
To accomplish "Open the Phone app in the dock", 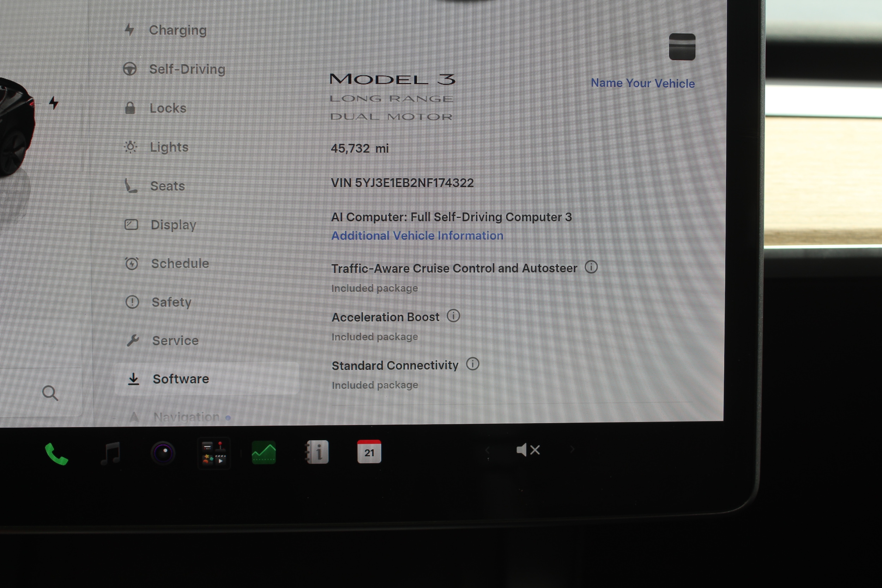I will [x=56, y=453].
